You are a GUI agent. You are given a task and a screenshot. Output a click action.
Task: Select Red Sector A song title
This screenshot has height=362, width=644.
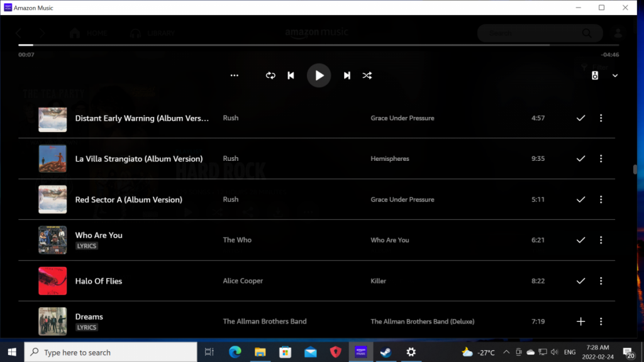click(x=128, y=200)
